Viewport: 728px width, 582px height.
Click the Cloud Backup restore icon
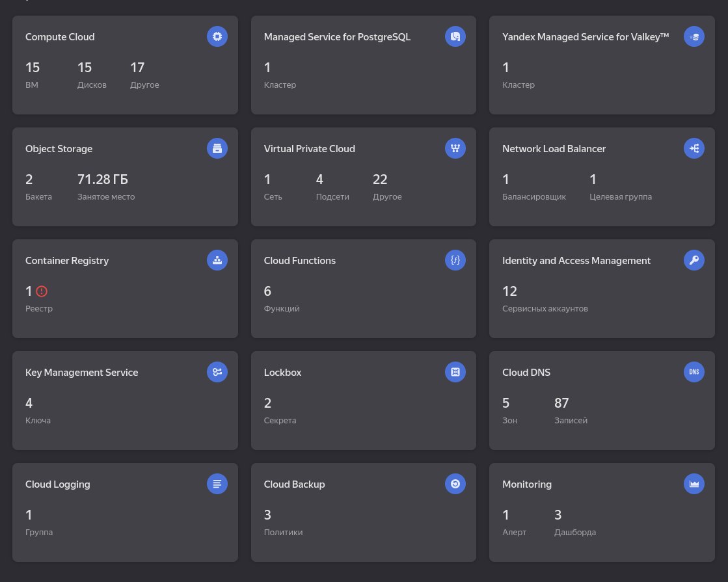point(455,484)
